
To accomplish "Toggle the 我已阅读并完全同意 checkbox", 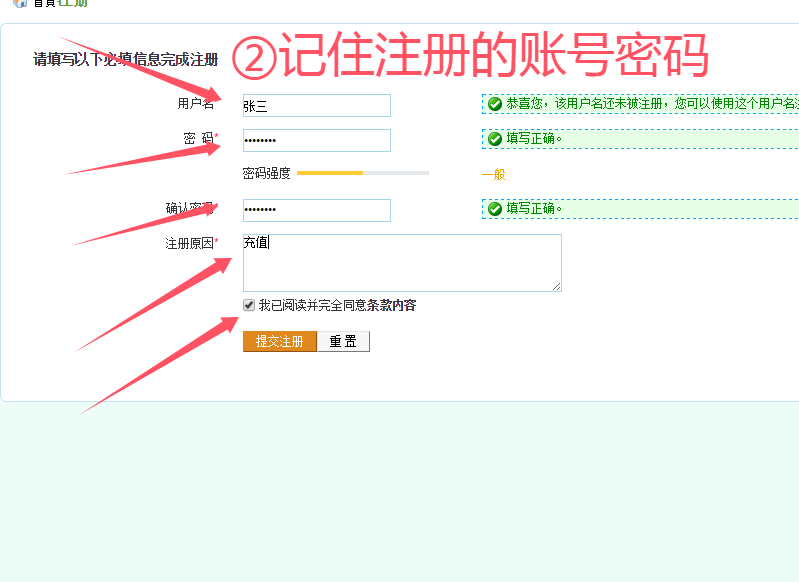I will click(x=249, y=305).
